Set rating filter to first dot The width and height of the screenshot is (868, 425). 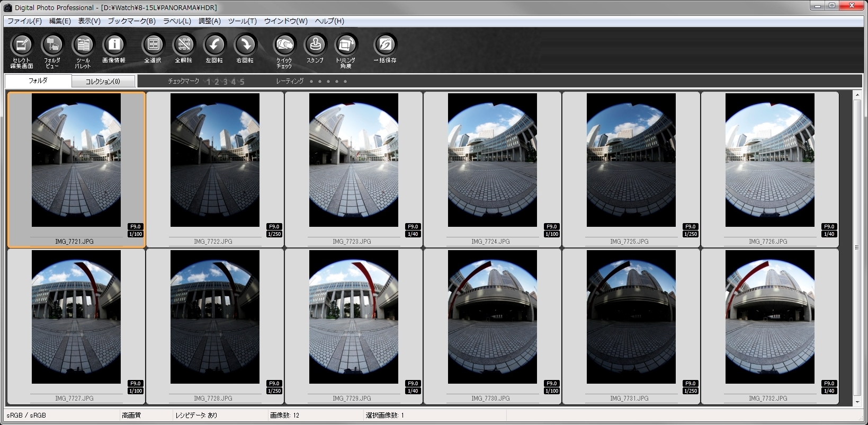pos(311,82)
